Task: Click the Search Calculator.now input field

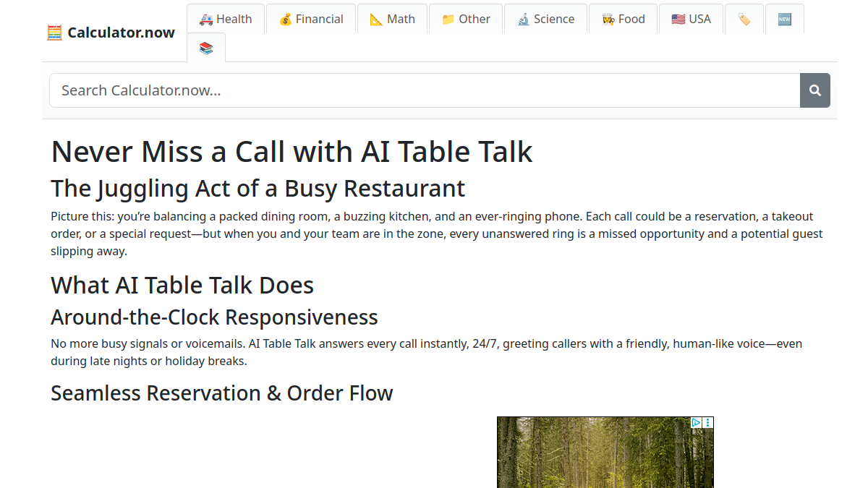Action: tap(425, 90)
